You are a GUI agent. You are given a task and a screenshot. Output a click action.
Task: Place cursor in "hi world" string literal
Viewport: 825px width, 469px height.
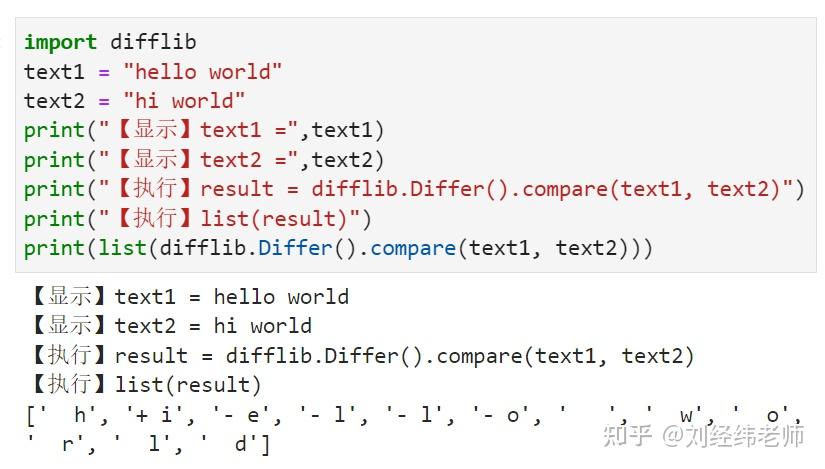tap(184, 101)
